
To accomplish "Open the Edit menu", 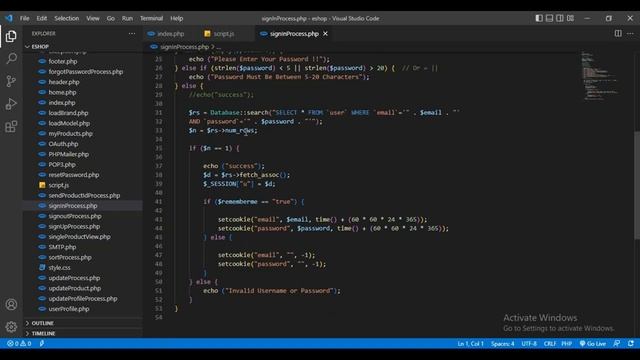I will (42, 18).
